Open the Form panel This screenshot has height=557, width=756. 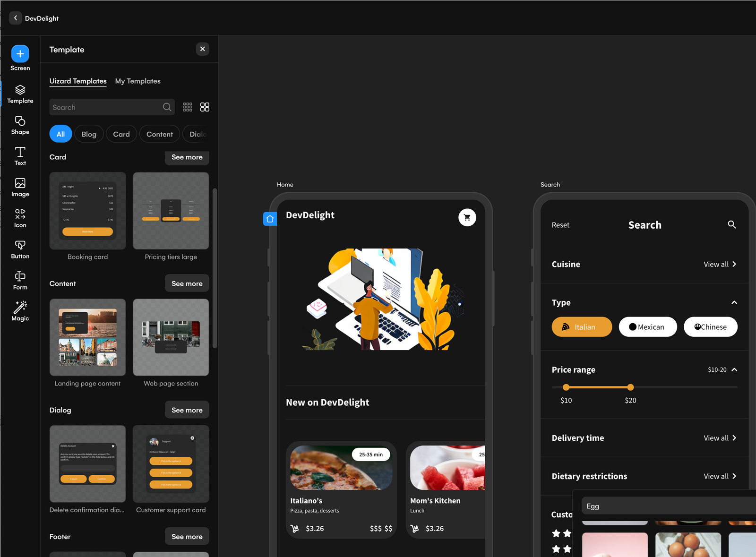[x=20, y=280]
